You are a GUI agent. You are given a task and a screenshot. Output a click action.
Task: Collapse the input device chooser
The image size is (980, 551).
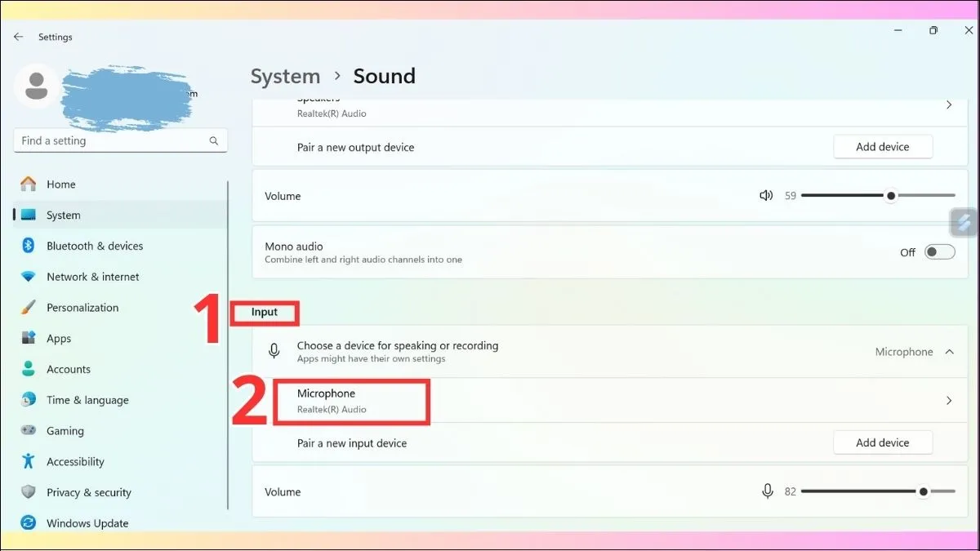click(x=949, y=352)
